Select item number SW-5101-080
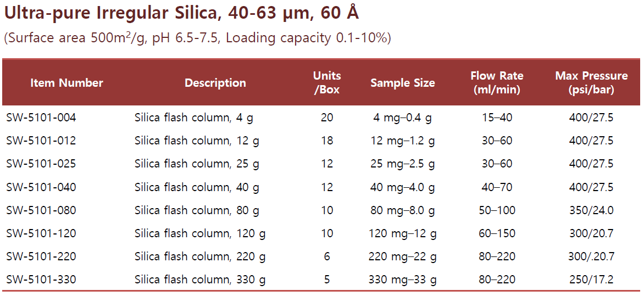Image resolution: width=644 pixels, height=296 pixels. 41,210
